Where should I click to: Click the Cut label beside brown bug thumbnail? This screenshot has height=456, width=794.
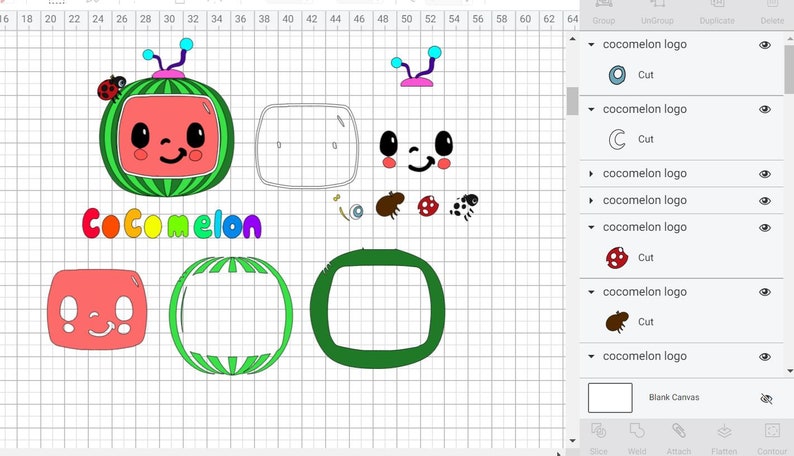pos(646,322)
